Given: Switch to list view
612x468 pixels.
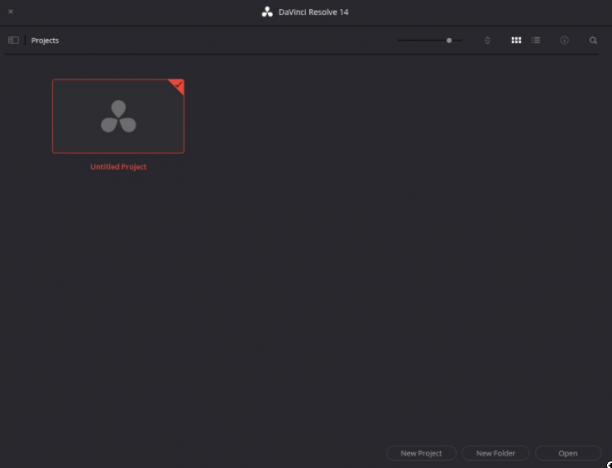Looking at the screenshot, I should tap(536, 40).
